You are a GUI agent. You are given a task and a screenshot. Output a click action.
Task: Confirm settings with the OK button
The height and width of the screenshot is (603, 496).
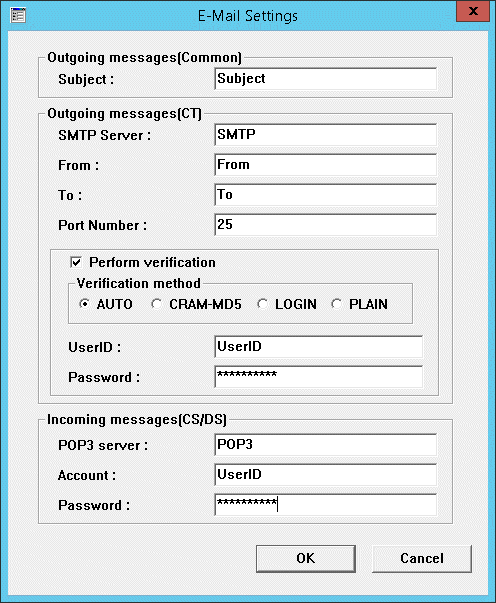coord(306,558)
